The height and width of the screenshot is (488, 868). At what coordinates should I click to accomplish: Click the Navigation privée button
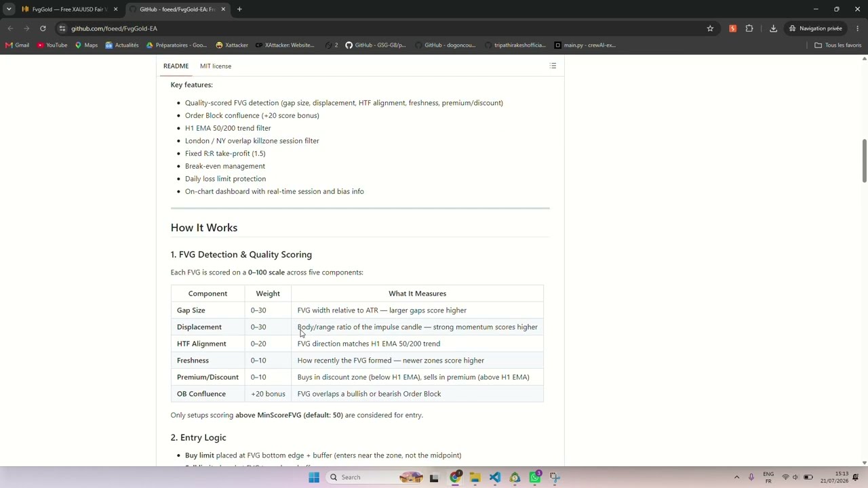pos(815,28)
